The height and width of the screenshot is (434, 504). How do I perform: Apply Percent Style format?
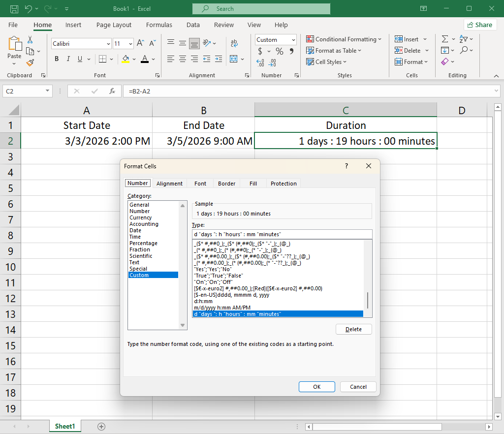[280, 51]
